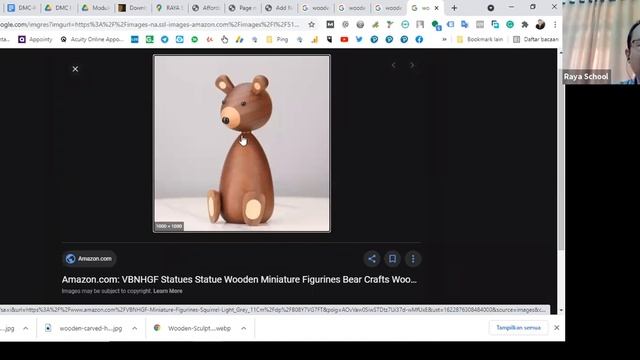Switch to the Page tab
The image size is (640, 360).
pyautogui.click(x=242, y=8)
